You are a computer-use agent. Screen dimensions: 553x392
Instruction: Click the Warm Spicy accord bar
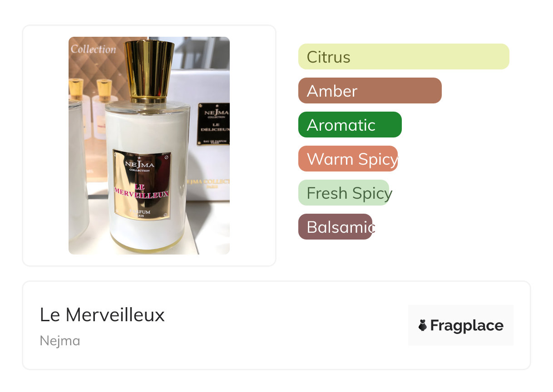click(x=348, y=159)
